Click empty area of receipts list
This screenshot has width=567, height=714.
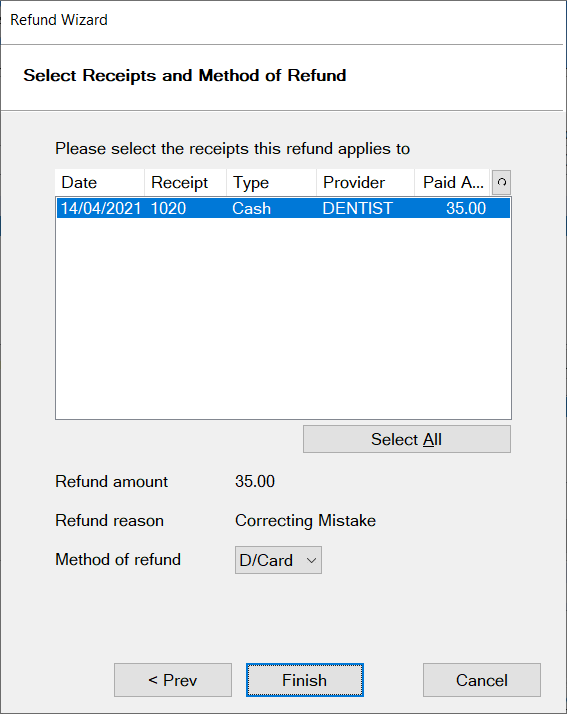coord(283,319)
